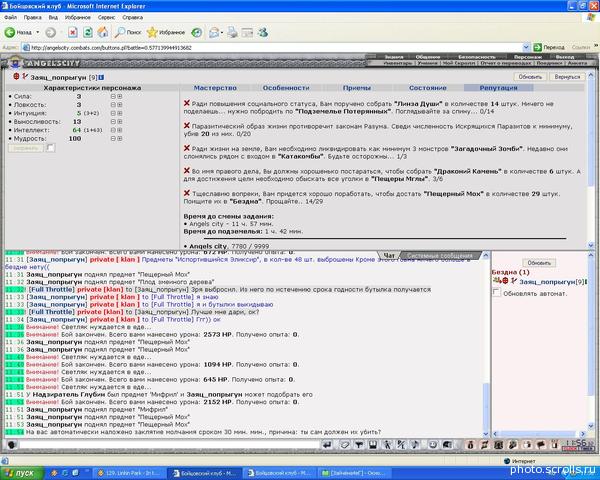Open Избранное favorites star

click(166, 33)
